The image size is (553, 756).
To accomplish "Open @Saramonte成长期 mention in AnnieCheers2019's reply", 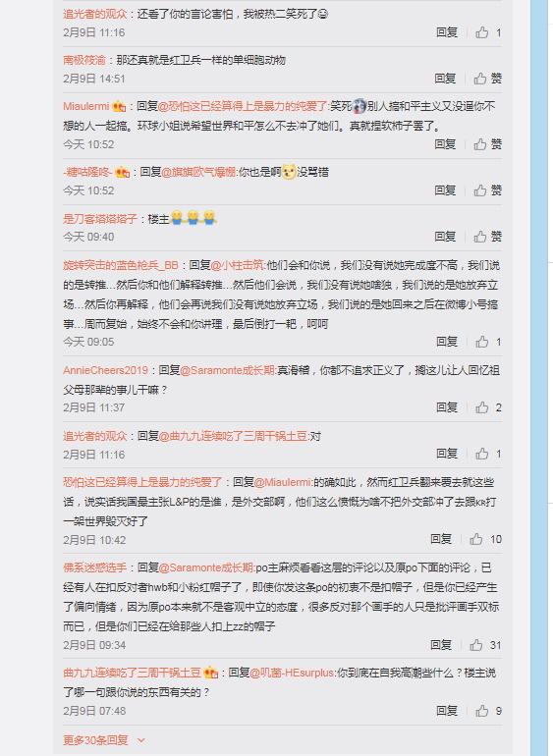I will (227, 371).
